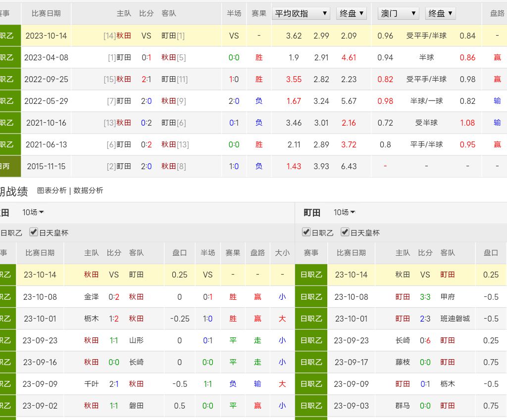Click team 山形 in the 23-09-23 row
Image resolution: width=507 pixels, height=420 pixels.
136,340
